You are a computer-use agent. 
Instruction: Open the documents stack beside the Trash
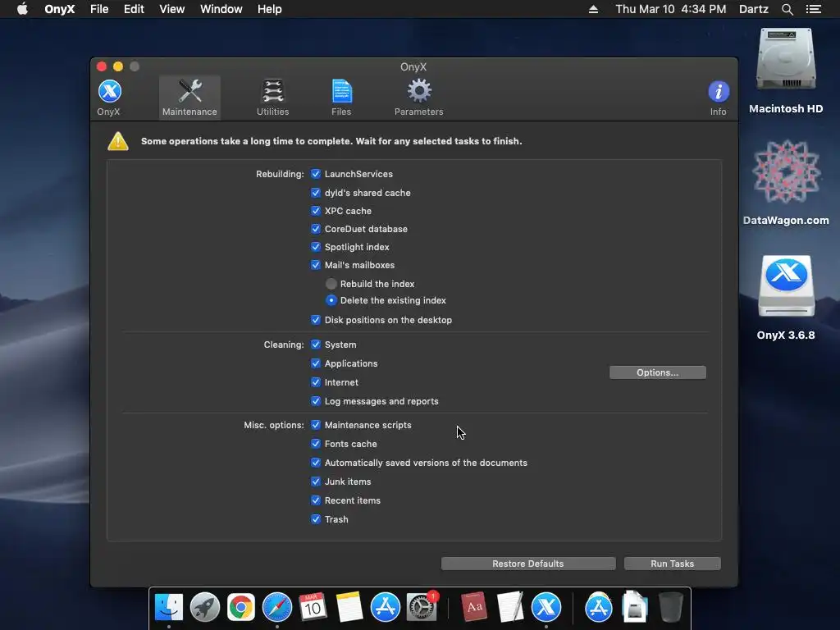[635, 608]
